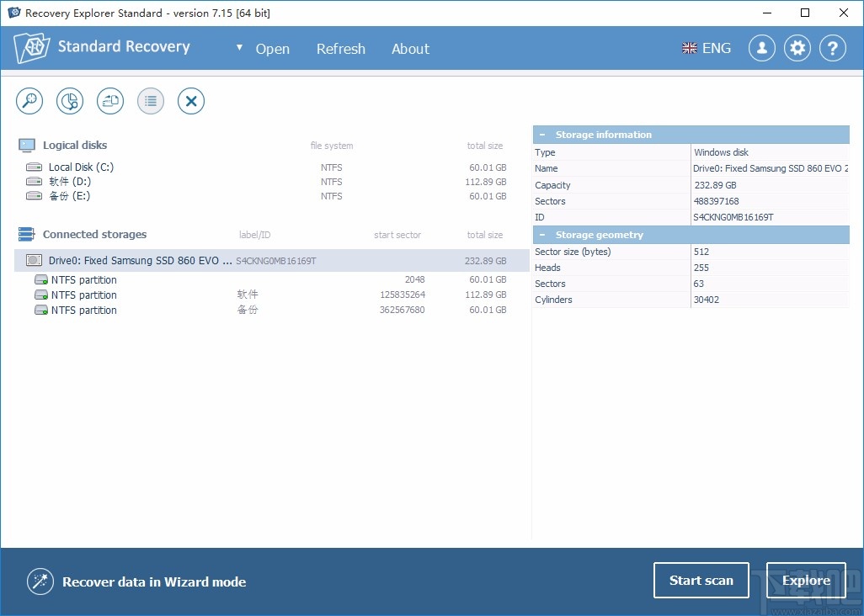Click the Local Disk (C:) drive icon
The image size is (864, 616).
35,167
